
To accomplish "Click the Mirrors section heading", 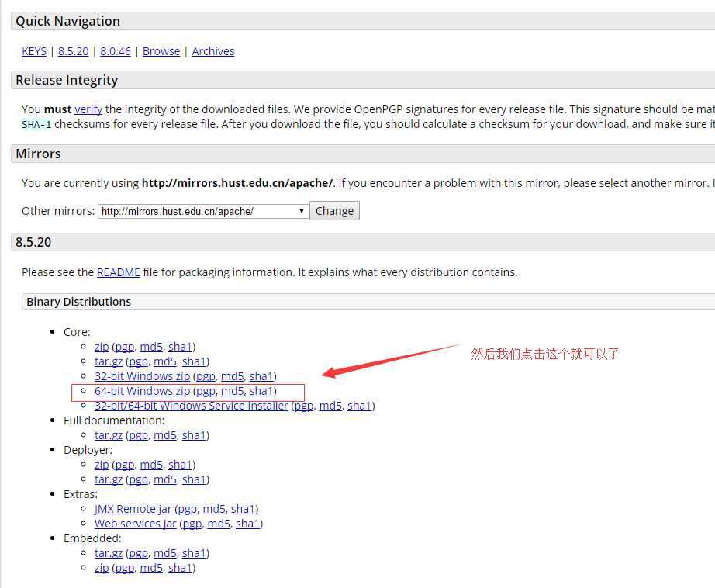I will (38, 154).
